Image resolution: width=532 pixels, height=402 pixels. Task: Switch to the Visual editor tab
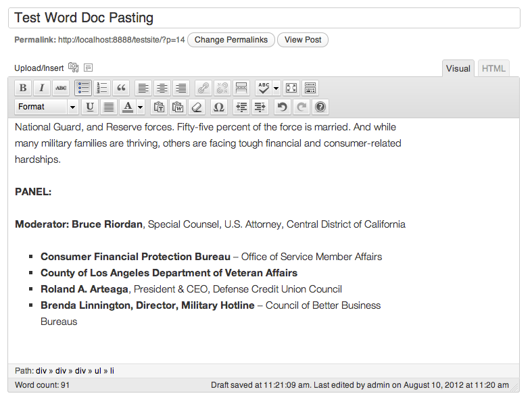click(458, 68)
